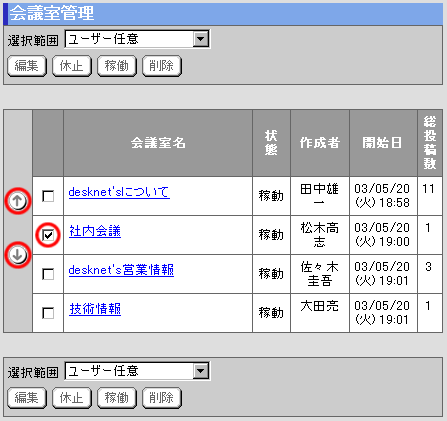
Task: Uncheck the 社内会議 row checkbox
Action: point(48,235)
